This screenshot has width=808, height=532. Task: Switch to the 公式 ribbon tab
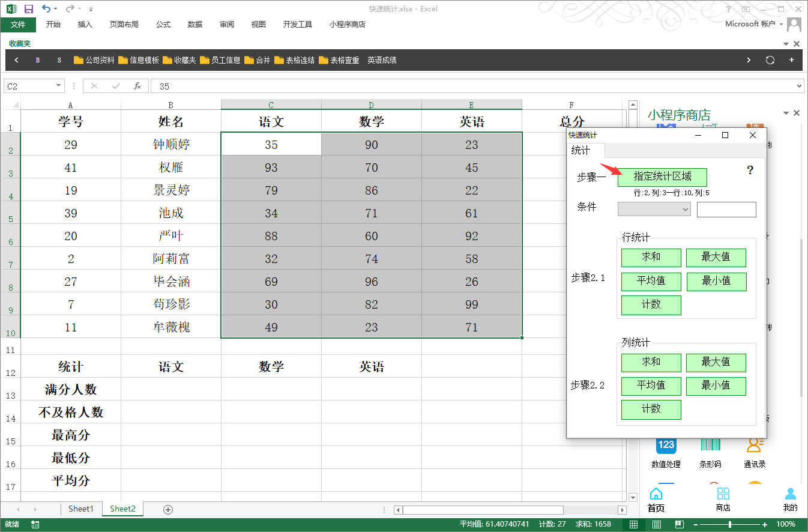point(163,25)
